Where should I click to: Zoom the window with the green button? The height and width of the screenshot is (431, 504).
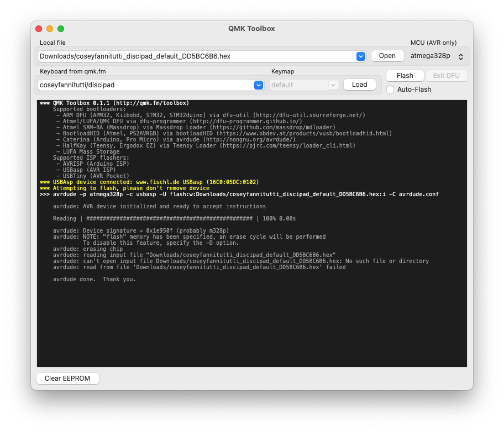(x=61, y=29)
